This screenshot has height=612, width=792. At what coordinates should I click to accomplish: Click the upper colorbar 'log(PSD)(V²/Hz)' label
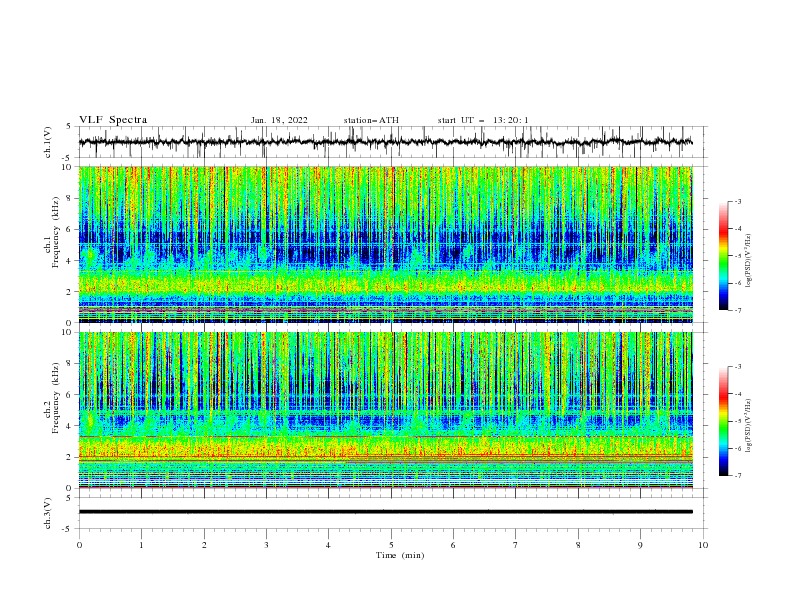(x=748, y=261)
